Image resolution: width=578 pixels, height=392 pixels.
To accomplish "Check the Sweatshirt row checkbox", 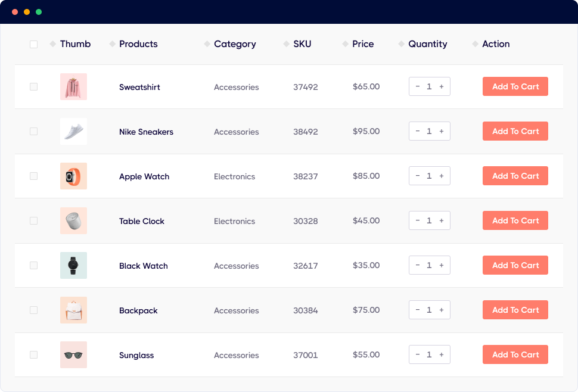I will click(x=33, y=87).
